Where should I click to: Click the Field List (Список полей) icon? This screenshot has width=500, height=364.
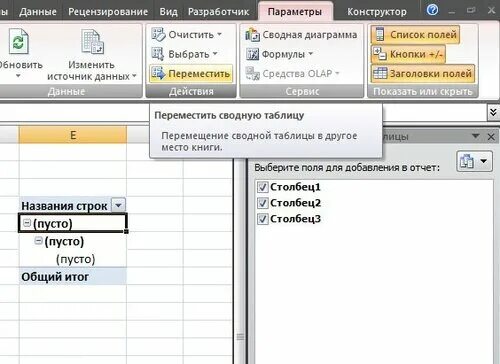[x=380, y=34]
